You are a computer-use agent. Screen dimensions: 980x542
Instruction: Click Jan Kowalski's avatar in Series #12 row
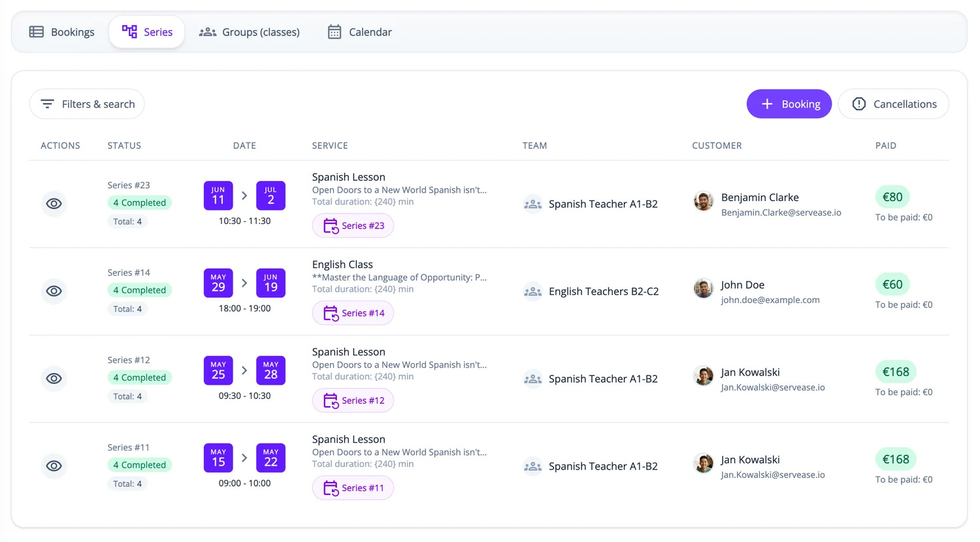click(704, 376)
